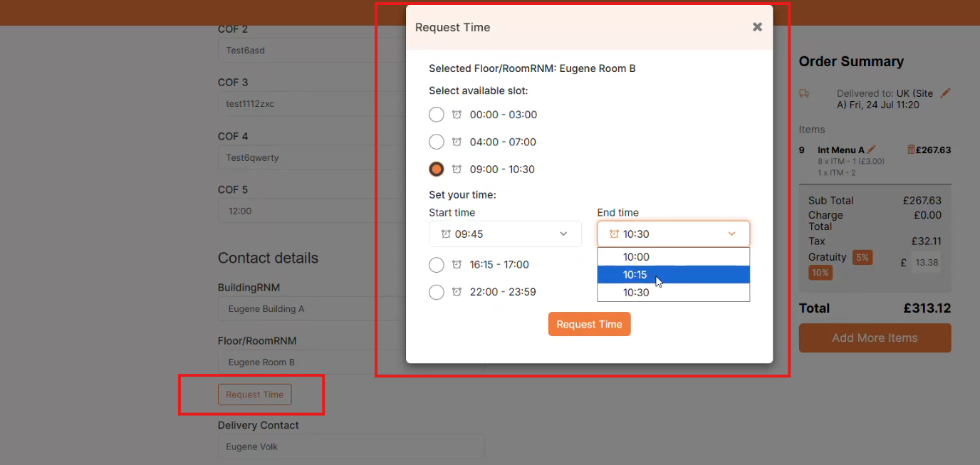Click the End time chevron arrow

731,234
